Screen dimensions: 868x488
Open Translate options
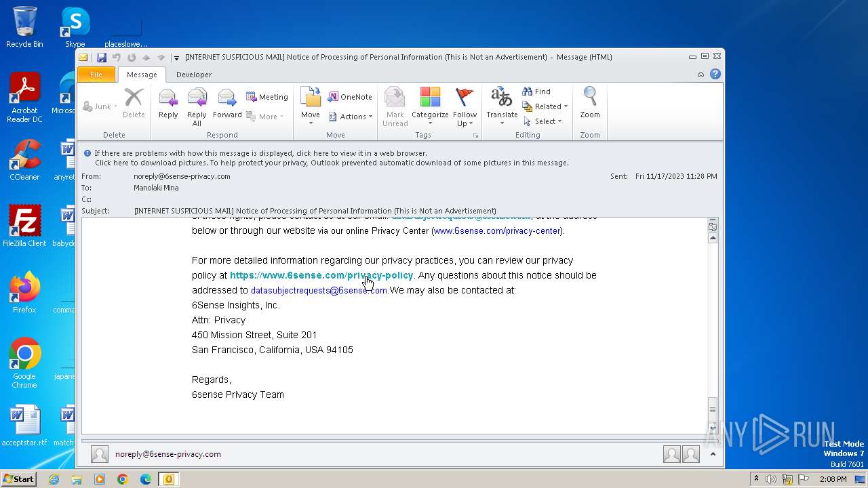coord(502,107)
